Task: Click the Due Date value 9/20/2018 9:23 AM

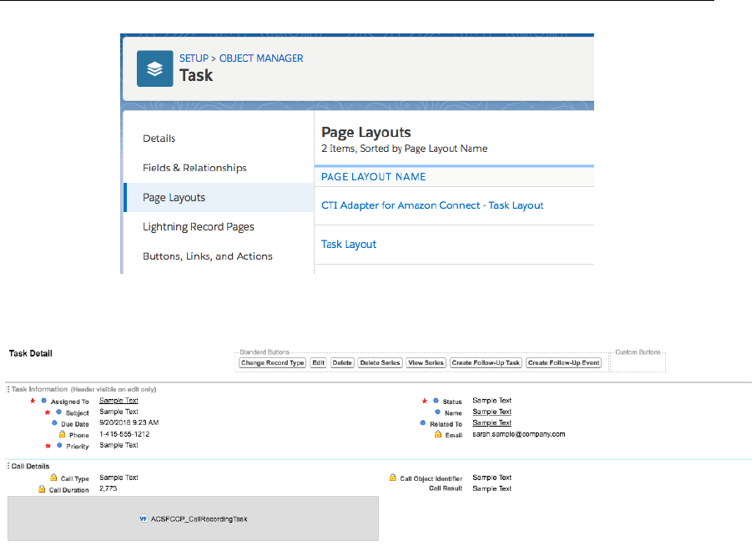Action: pos(129,422)
